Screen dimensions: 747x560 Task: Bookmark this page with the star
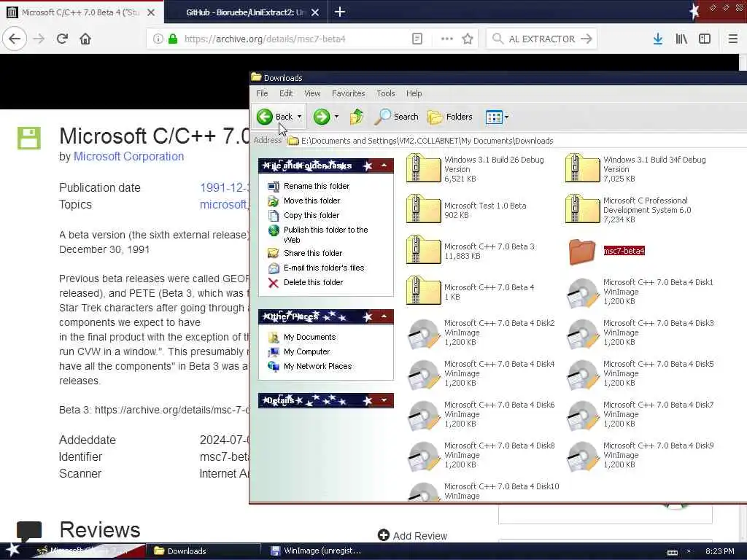tap(468, 39)
